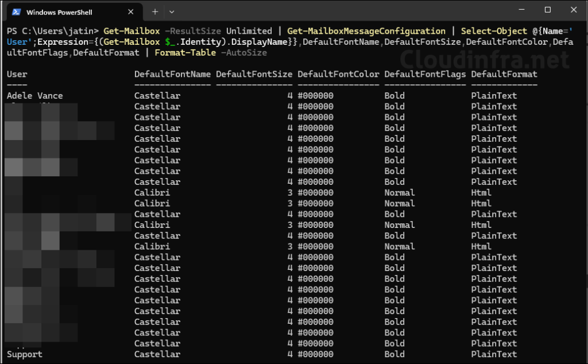Click the DefaultFontName column header
The width and height of the screenshot is (588, 364).
172,73
